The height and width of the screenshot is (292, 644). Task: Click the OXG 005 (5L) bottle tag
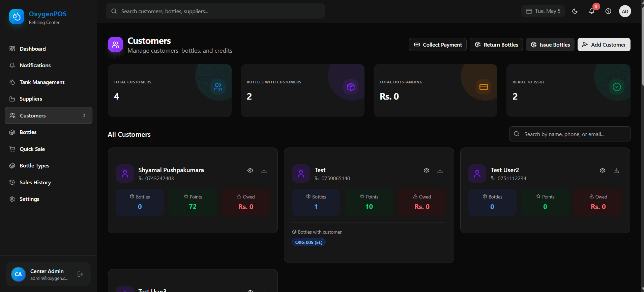pos(309,242)
